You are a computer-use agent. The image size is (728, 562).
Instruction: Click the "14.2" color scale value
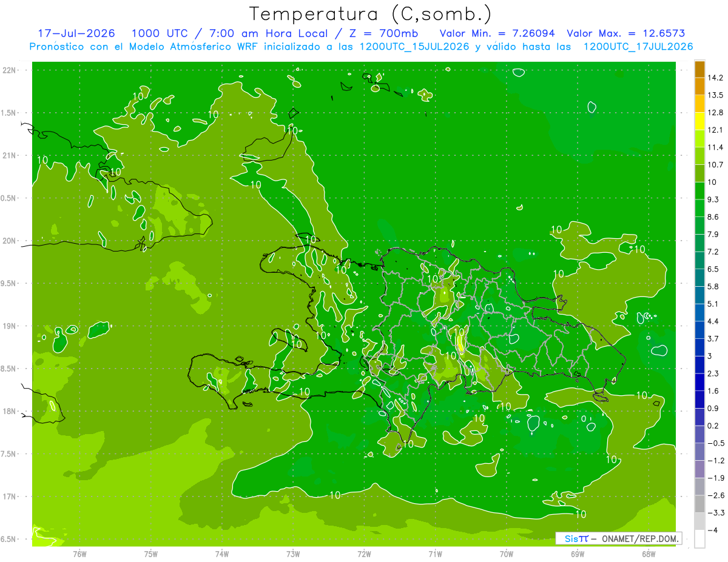pyautogui.click(x=715, y=78)
